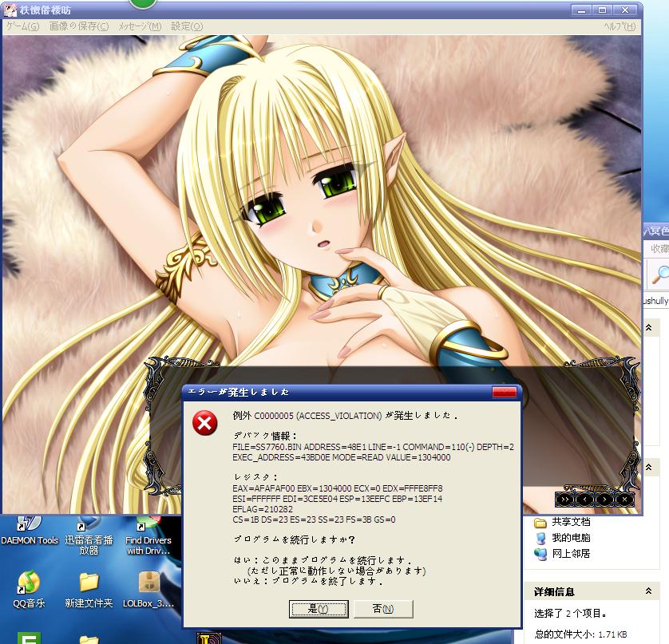Viewport: 669px width, 644px height.
Task: Click the EXEC_ADDRESS=43BD0E line
Action: [342, 457]
